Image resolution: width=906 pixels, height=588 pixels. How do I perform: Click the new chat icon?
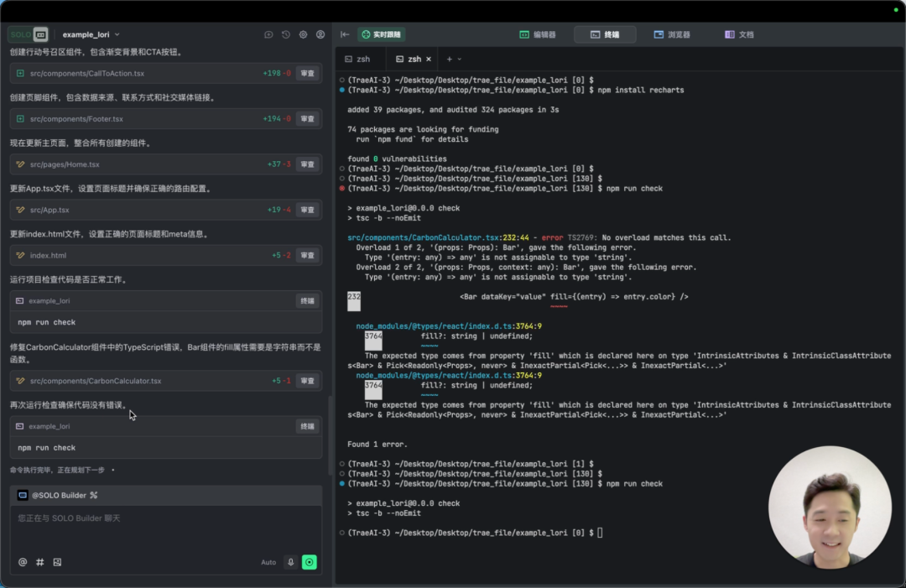tap(268, 34)
